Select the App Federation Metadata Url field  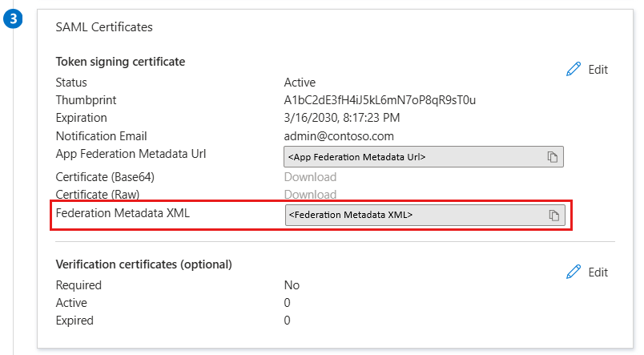click(424, 156)
